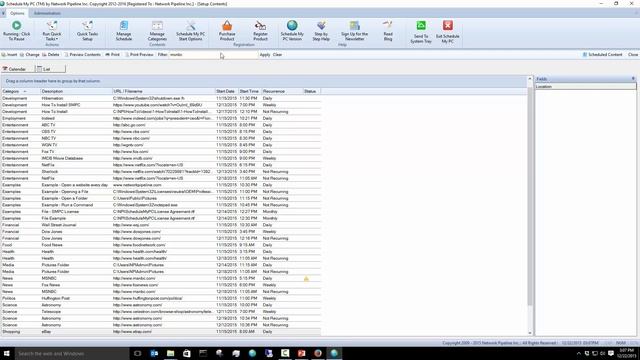640x360 pixels.
Task: Switch to the Administration ribbon tab
Action: 47,13
